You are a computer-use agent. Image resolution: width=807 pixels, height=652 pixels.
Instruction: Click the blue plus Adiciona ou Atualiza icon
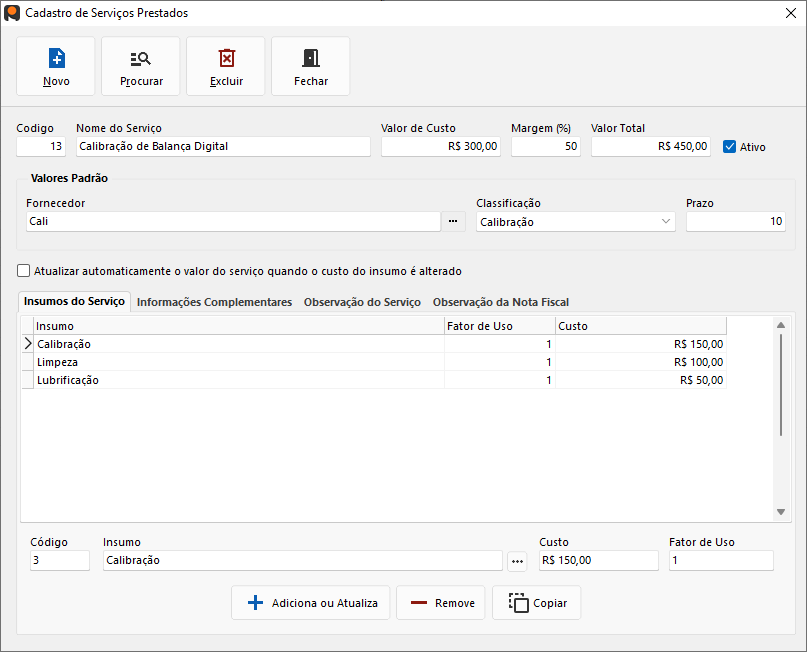(x=255, y=603)
